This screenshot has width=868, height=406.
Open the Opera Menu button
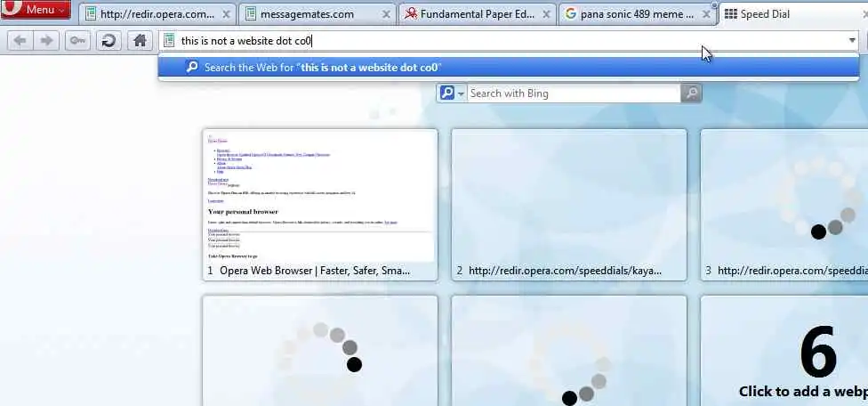pos(36,10)
